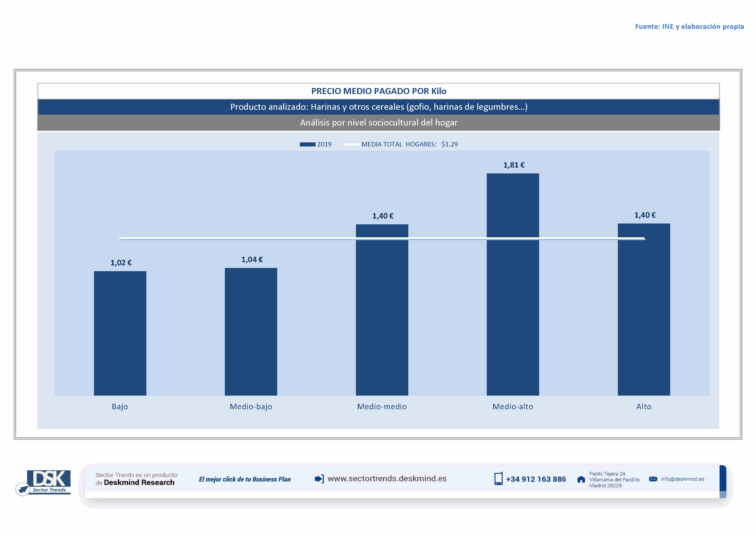Viewport: 756px width, 535px height.
Task: Click the envelope email icon
Action: click(x=653, y=479)
